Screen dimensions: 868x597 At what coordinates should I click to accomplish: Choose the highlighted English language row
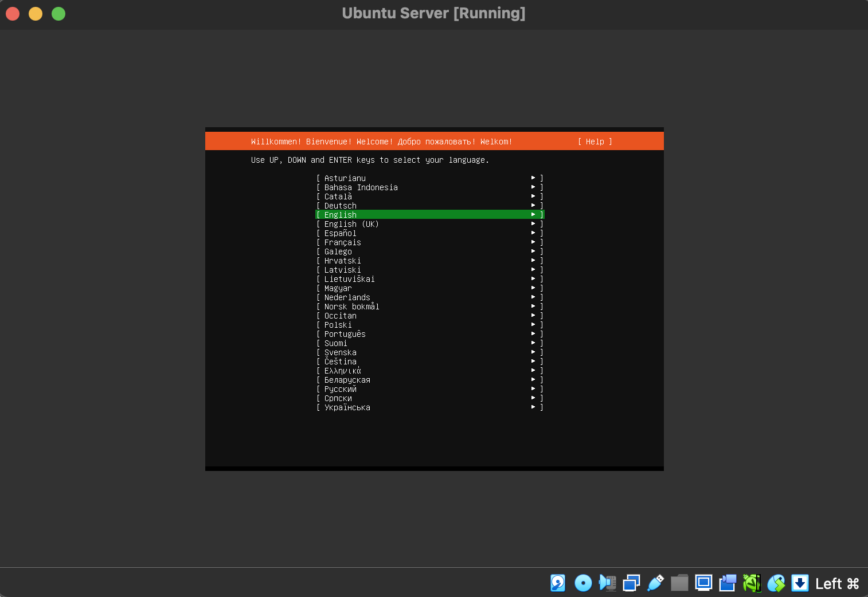tap(430, 215)
